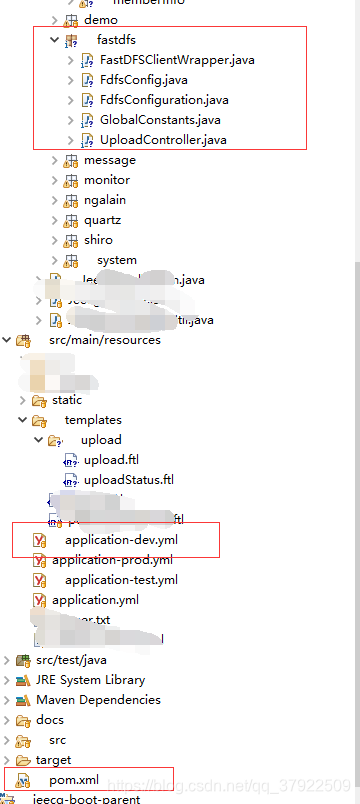
Task: Click application-test.yml YAML icon
Action: pyautogui.click(x=39, y=580)
